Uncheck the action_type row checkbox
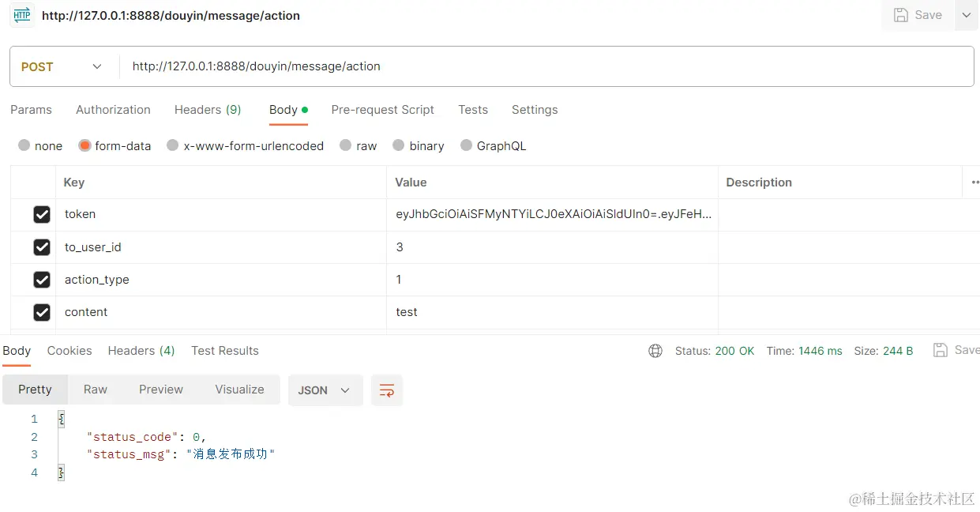The height and width of the screenshot is (512, 980). pos(42,280)
